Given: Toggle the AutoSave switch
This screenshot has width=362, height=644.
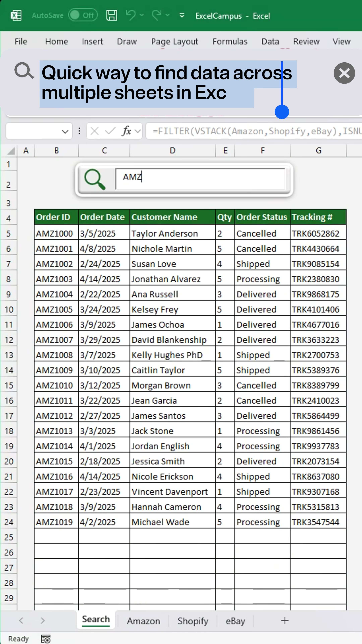Looking at the screenshot, I should [x=83, y=15].
